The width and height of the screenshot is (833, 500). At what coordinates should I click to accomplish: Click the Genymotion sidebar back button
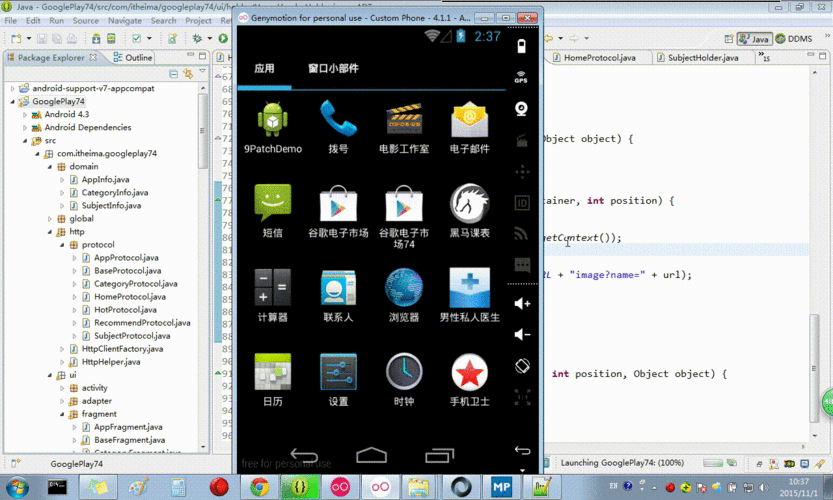[522, 451]
